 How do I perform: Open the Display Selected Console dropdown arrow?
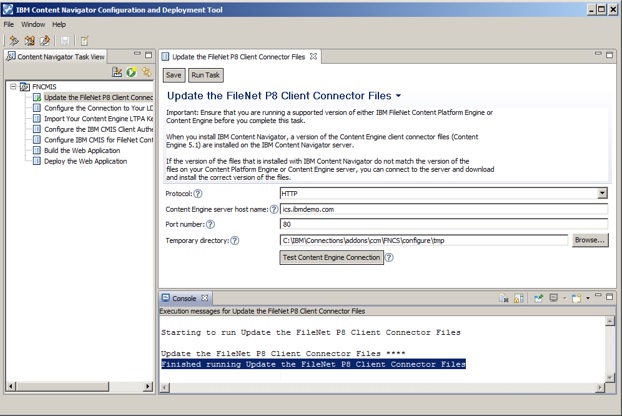[x=564, y=298]
